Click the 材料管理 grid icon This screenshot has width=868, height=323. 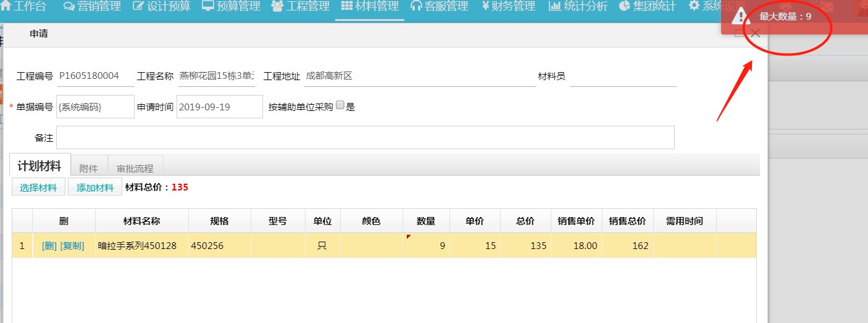346,6
